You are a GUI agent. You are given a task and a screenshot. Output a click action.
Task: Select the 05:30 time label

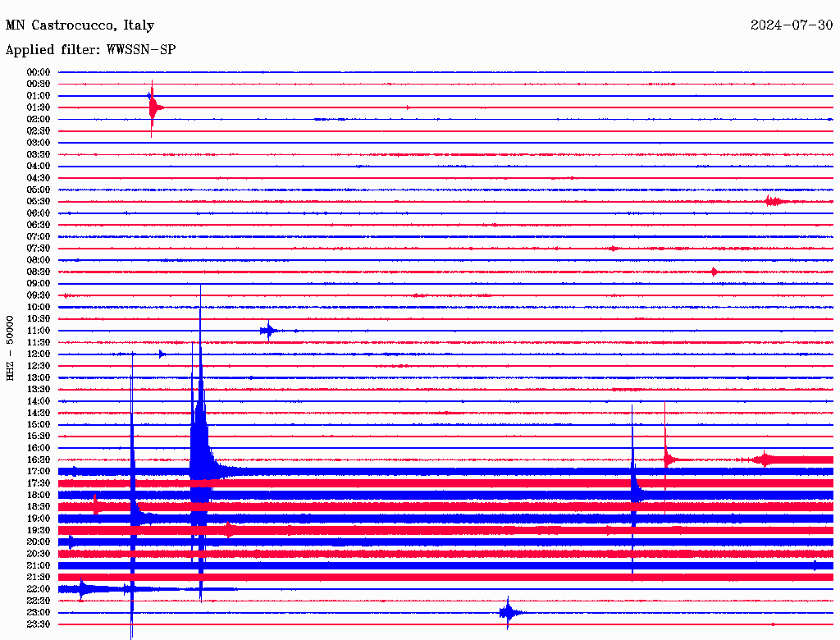click(x=38, y=202)
